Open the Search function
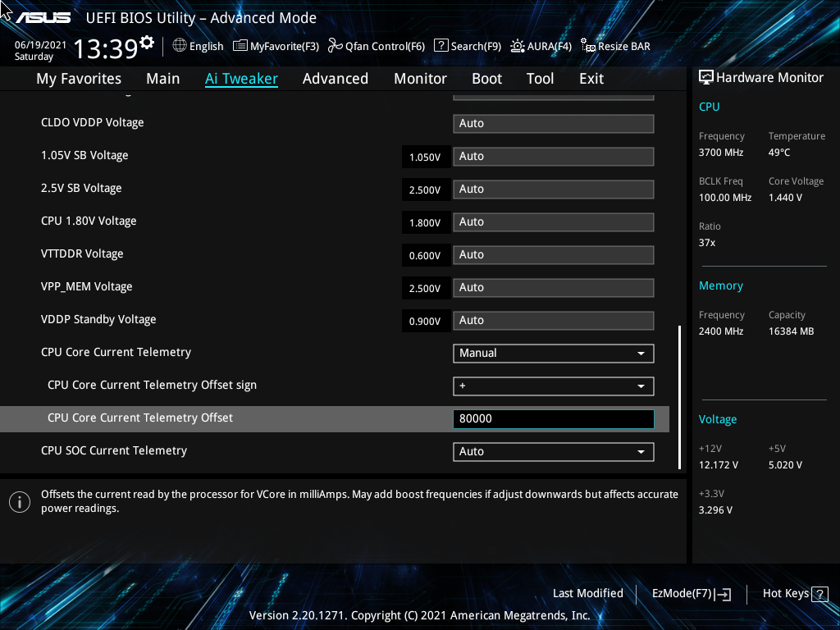The width and height of the screenshot is (840, 630). pyautogui.click(x=468, y=46)
